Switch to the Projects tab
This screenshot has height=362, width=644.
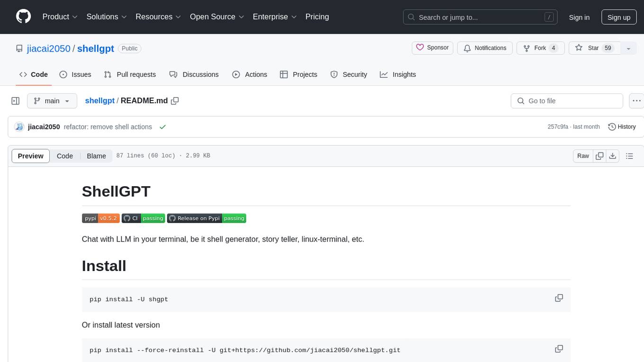pos(298,74)
